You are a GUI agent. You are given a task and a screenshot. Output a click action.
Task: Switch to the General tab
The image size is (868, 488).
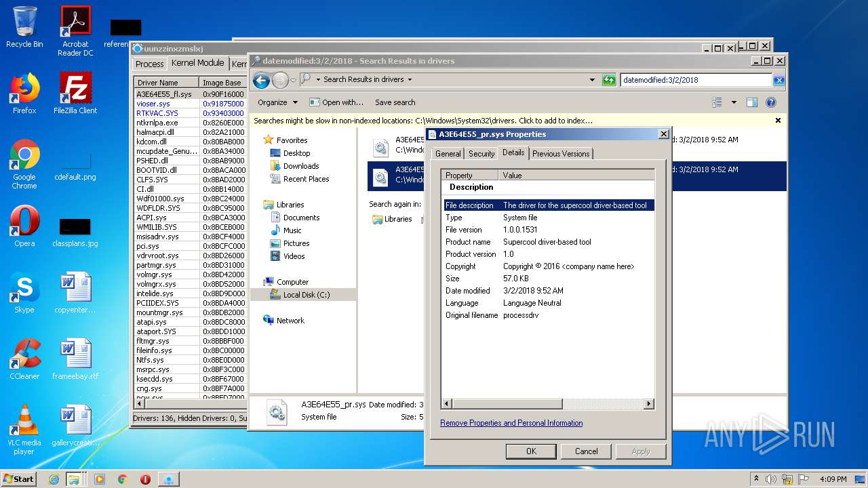click(448, 154)
